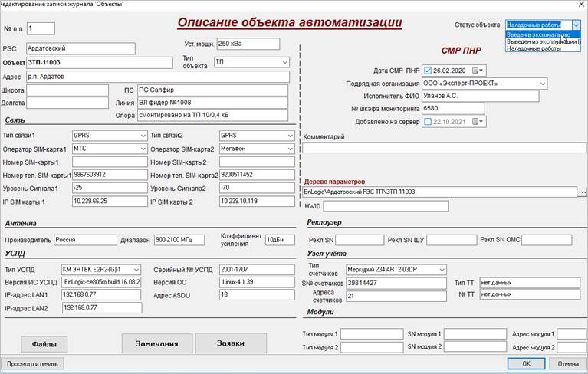Image resolution: width=588 pixels, height=374 pixels.
Task: Click the Адрес ASDU field
Action: tap(257, 294)
